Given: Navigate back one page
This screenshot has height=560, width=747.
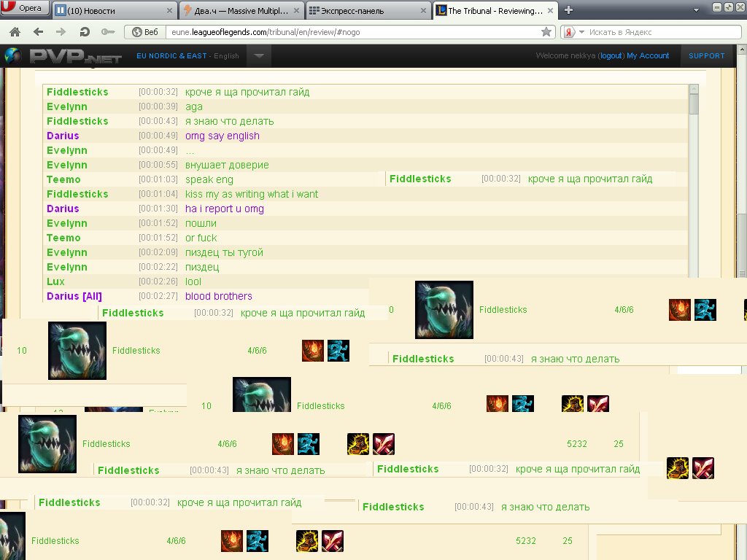Looking at the screenshot, I should click(38, 32).
